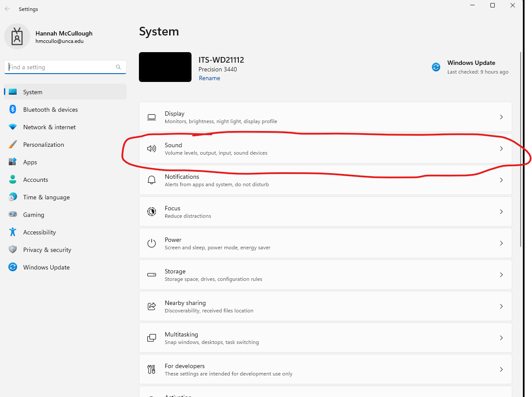Select the Accessibility icon in sidebar
Image resolution: width=532 pixels, height=397 pixels.
click(13, 232)
